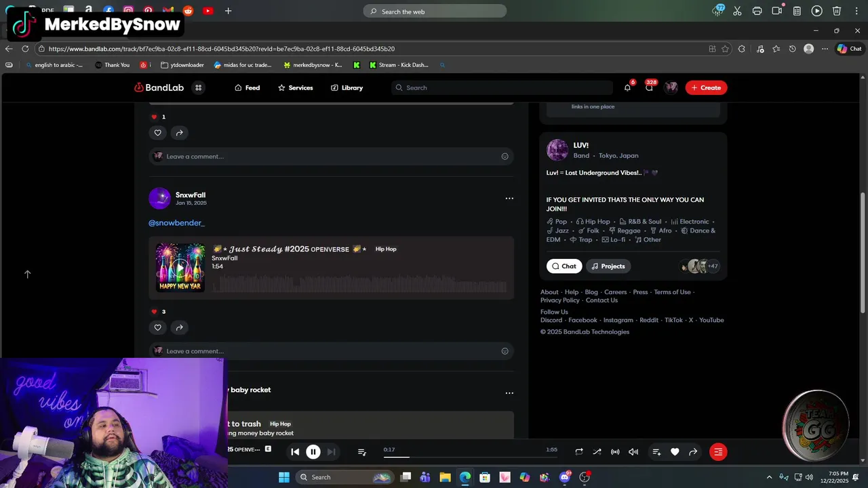The height and width of the screenshot is (488, 868).
Task: Like the SnxwFall post with 3 likes
Action: (157, 327)
